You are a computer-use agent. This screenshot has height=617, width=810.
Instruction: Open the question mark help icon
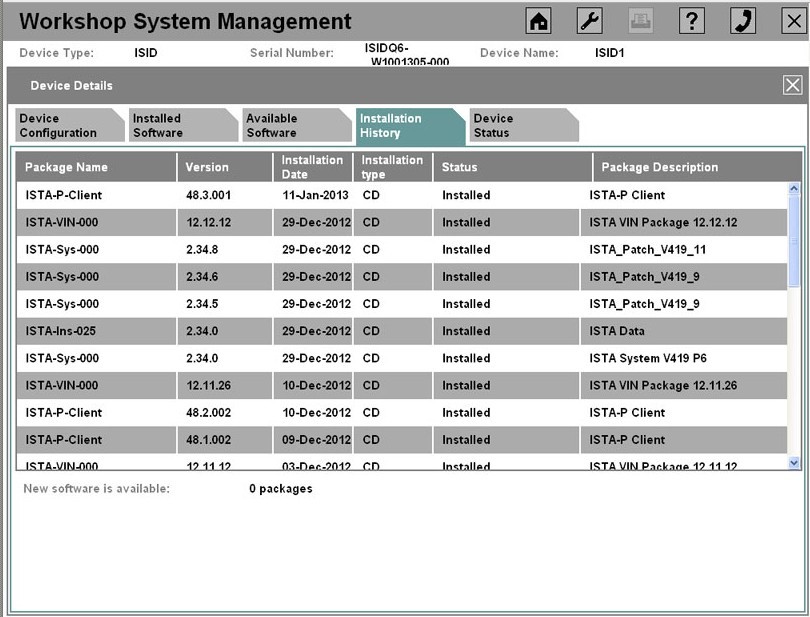click(x=691, y=21)
